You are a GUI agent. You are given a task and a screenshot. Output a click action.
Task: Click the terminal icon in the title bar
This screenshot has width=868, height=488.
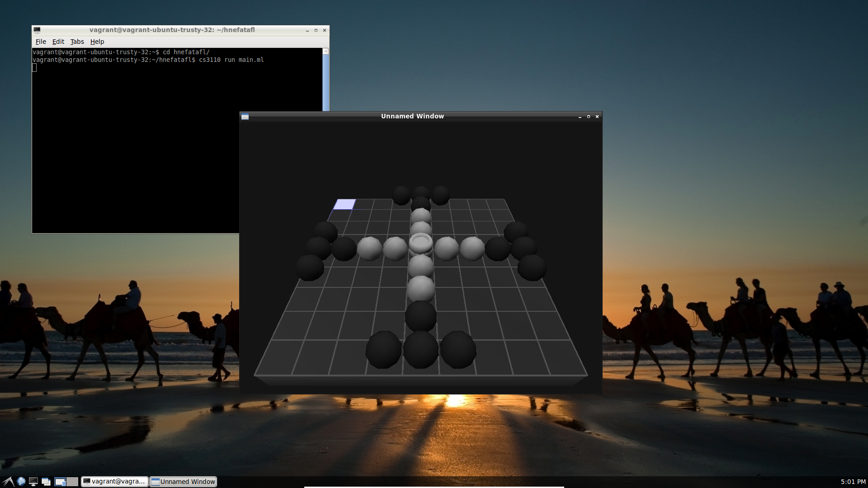(x=37, y=30)
